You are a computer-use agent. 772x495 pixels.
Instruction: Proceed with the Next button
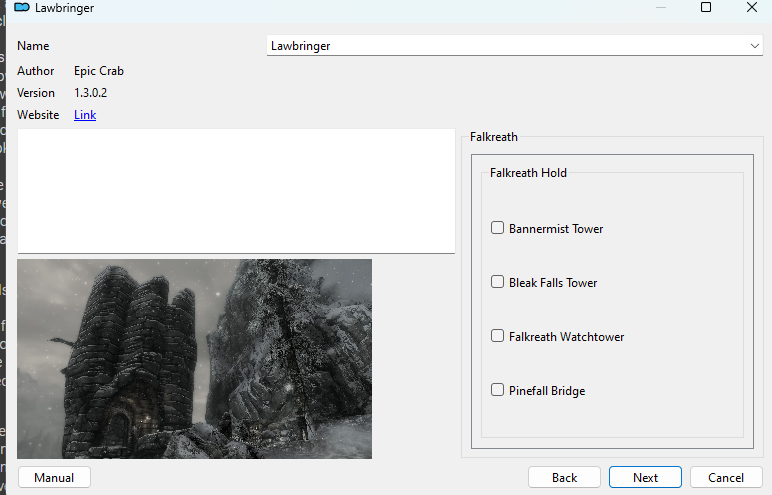[645, 477]
